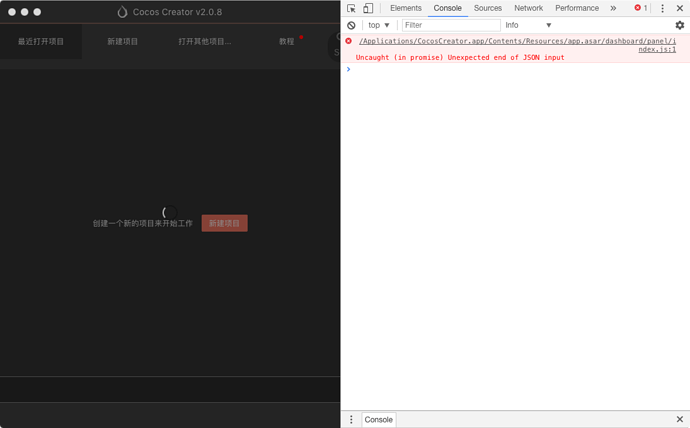Toggle the device toolbar icon
Viewport: 690px width, 428px height.
[x=368, y=8]
